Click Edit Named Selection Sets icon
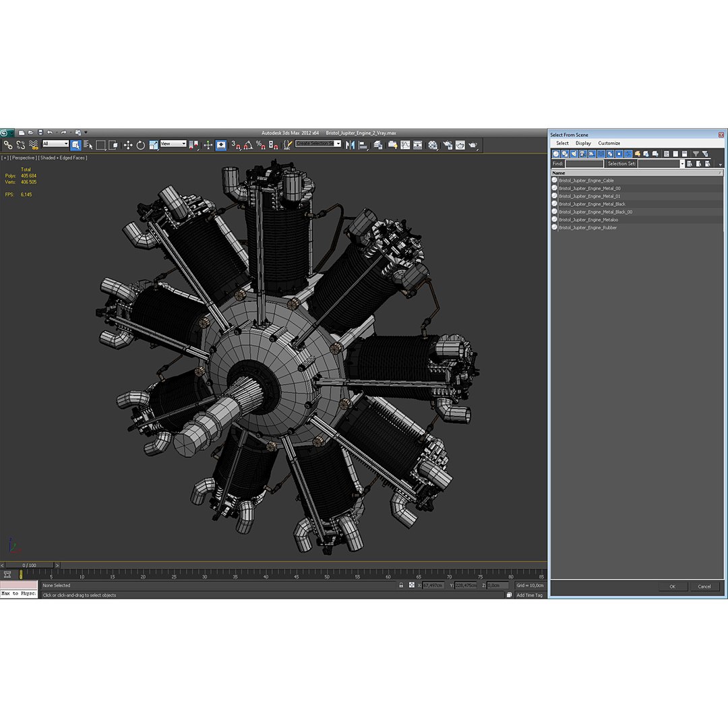The height and width of the screenshot is (728, 728). (x=288, y=146)
